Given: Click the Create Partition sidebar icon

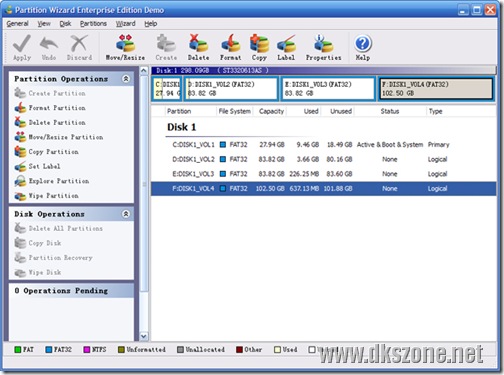Looking at the screenshot, I should tap(20, 93).
